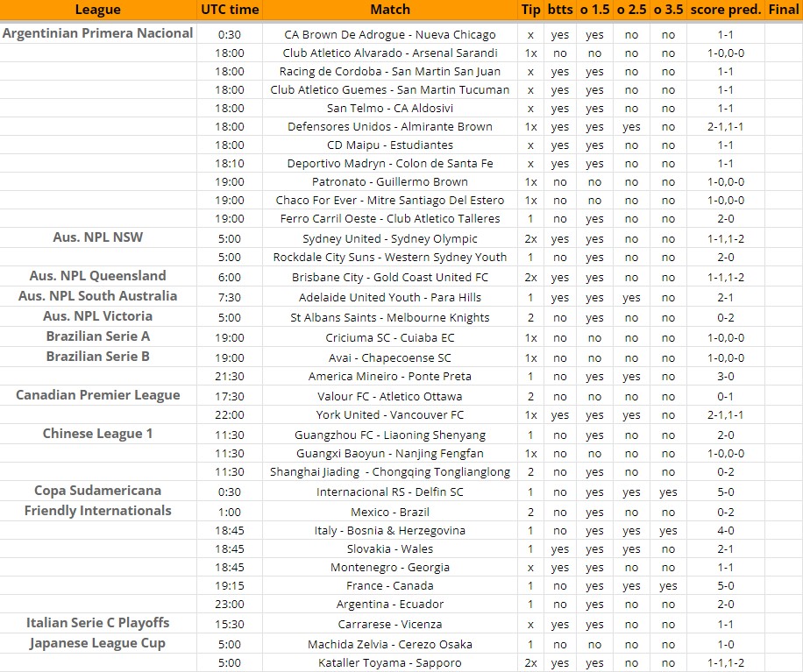Click the Avai - Chapecoense SC match
The image size is (803, 672).
[x=390, y=358]
